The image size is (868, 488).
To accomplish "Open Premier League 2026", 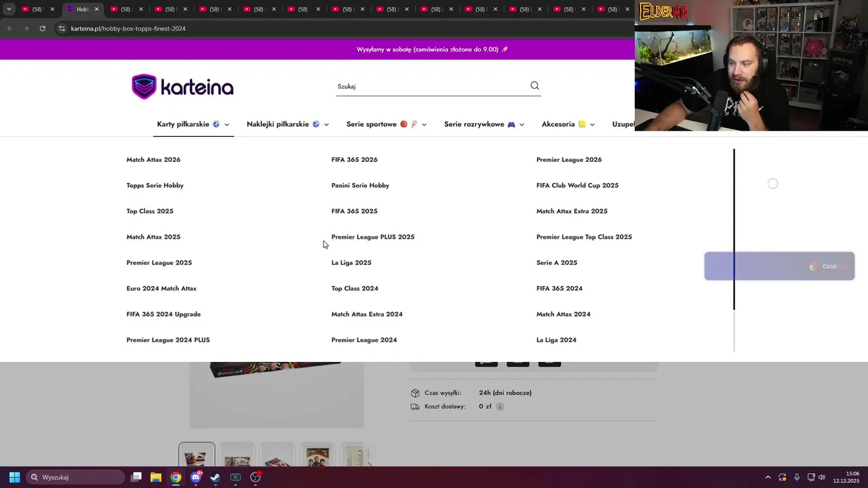I will coord(569,160).
